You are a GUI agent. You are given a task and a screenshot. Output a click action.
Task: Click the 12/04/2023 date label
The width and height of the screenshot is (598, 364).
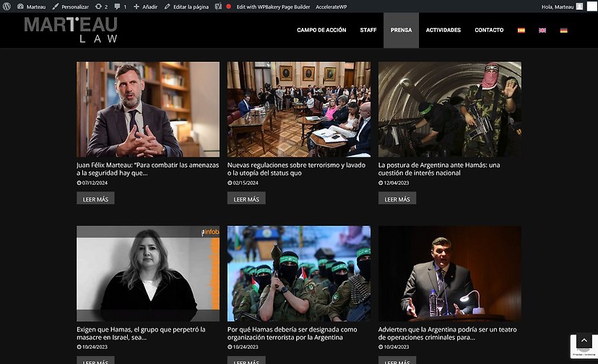[x=394, y=183]
